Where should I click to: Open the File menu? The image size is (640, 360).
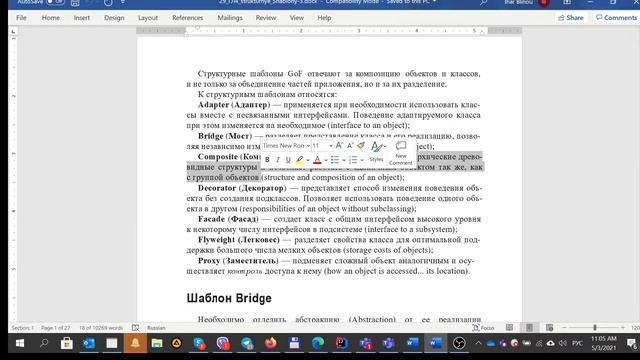pyautogui.click(x=21, y=18)
